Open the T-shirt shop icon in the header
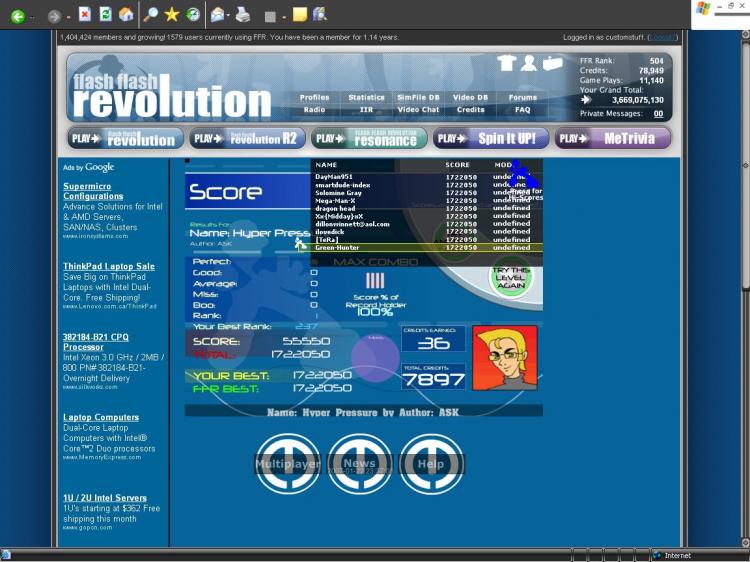The height and width of the screenshot is (562, 750). (506, 63)
